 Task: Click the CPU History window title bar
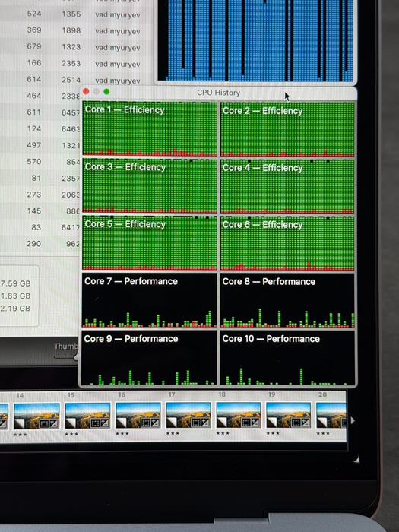click(219, 93)
